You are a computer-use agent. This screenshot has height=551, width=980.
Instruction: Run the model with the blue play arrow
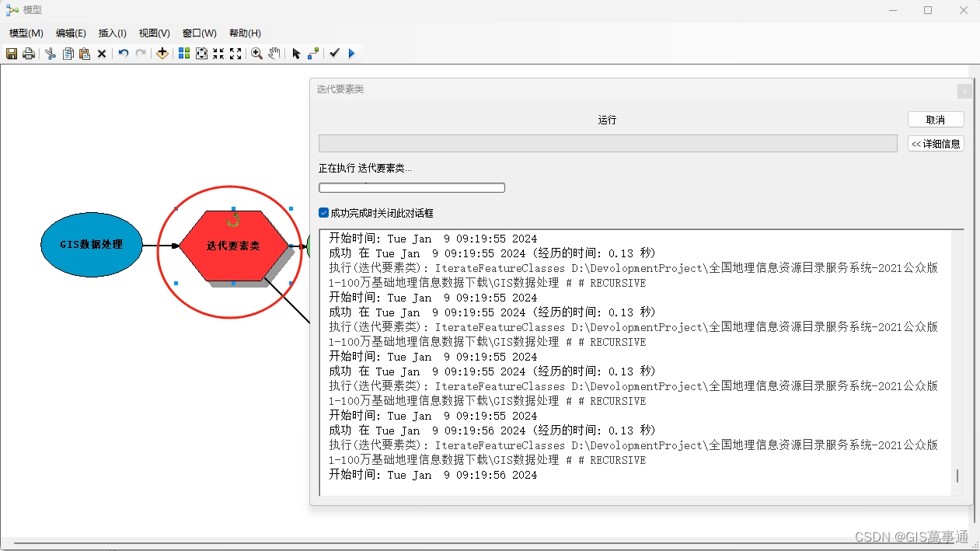click(x=351, y=53)
